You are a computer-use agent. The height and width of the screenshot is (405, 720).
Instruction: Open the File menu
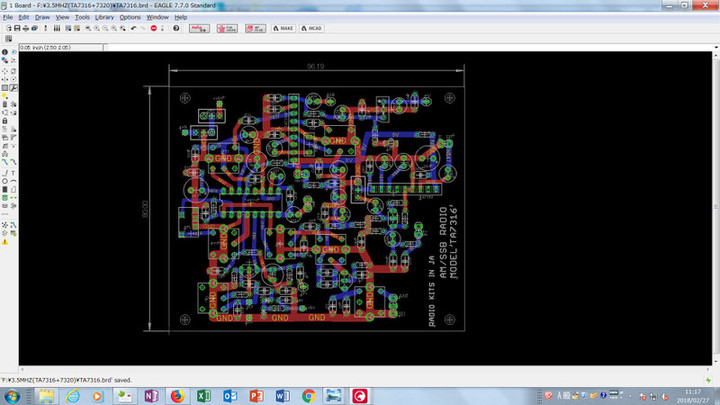pos(8,17)
